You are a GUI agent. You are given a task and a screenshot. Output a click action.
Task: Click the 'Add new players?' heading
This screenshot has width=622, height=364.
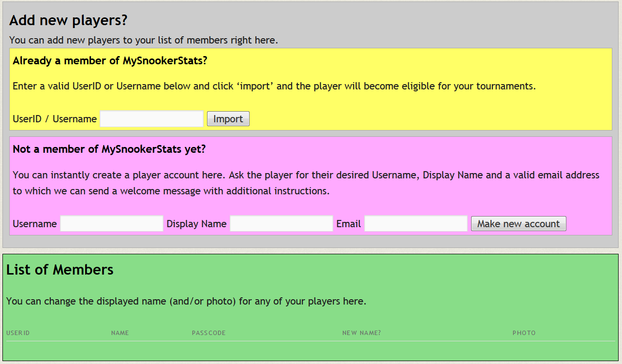click(68, 20)
